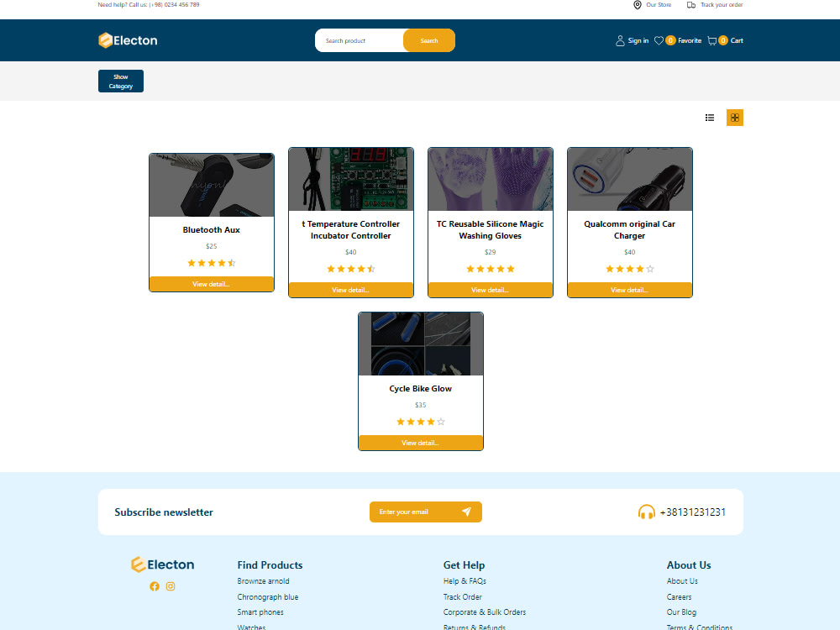Image resolution: width=840 pixels, height=630 pixels.
Task: Click Cart count badge
Action: coord(723,40)
